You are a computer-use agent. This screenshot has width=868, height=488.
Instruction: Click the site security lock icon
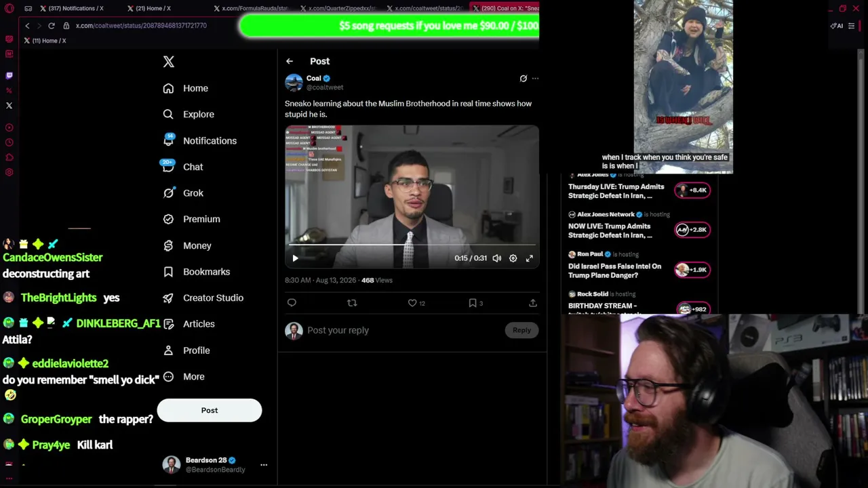click(x=66, y=26)
